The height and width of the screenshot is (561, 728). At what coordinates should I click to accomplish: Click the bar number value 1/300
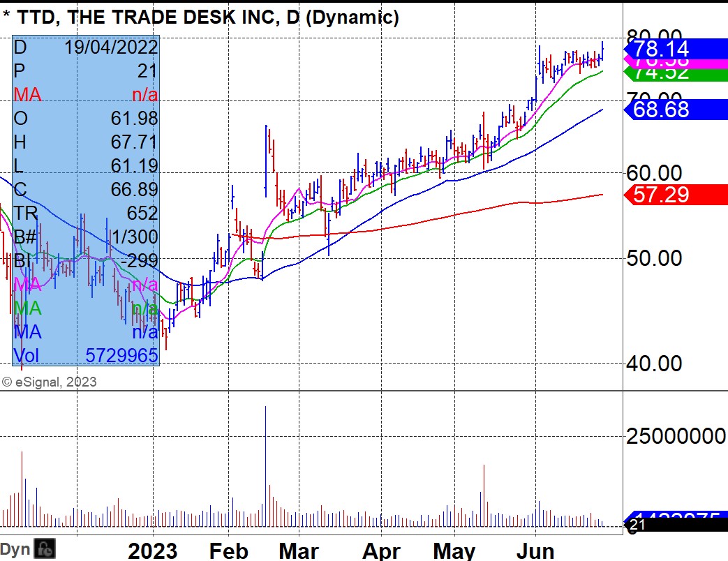click(135, 237)
